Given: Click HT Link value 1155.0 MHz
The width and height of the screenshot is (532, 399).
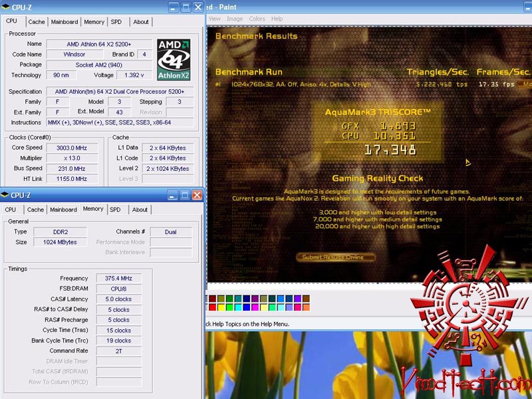Looking at the screenshot, I should 72,179.
